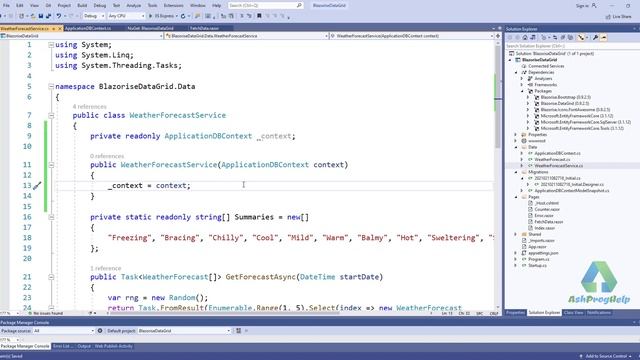Open the Build menu
Viewport: 640px width, 360px height.
82,6
